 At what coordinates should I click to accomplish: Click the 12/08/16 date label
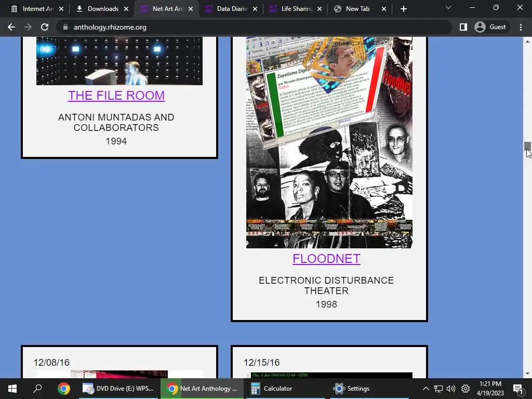(51, 362)
